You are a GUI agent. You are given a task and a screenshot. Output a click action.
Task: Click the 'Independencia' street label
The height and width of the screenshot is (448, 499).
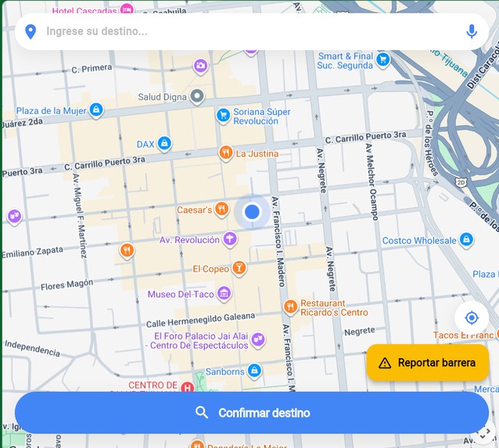click(x=33, y=348)
